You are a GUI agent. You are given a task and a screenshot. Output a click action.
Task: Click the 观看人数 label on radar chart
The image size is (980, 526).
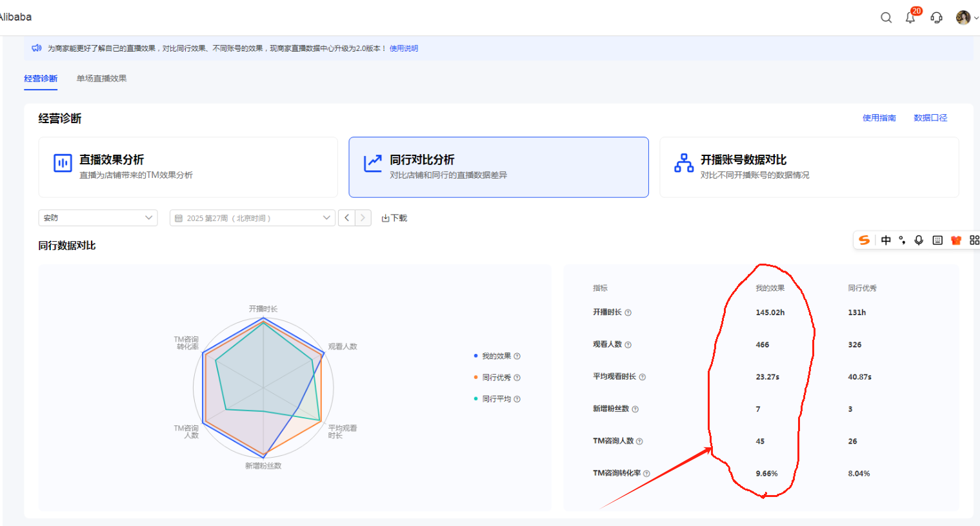tap(343, 346)
